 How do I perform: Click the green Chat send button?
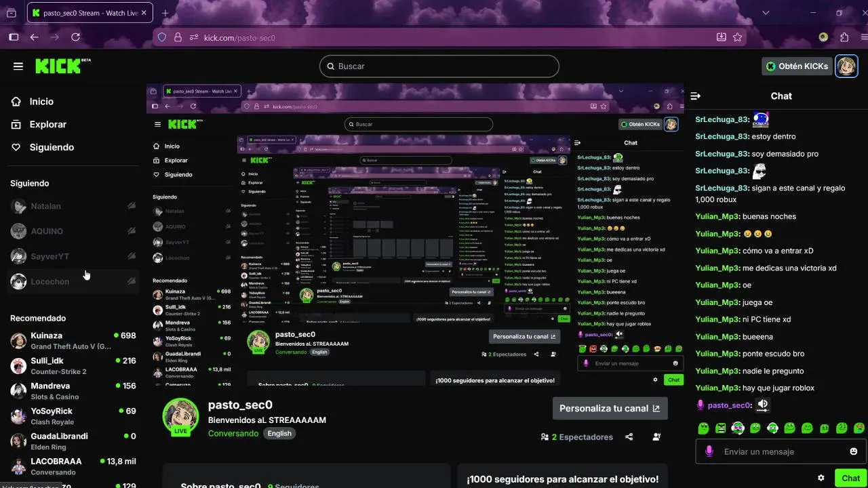(x=850, y=478)
